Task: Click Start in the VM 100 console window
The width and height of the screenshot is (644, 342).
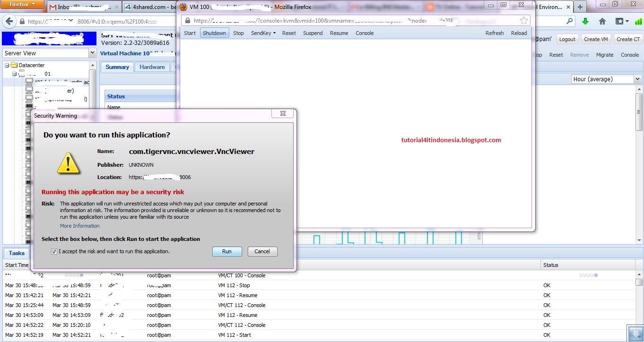Action: [x=190, y=33]
